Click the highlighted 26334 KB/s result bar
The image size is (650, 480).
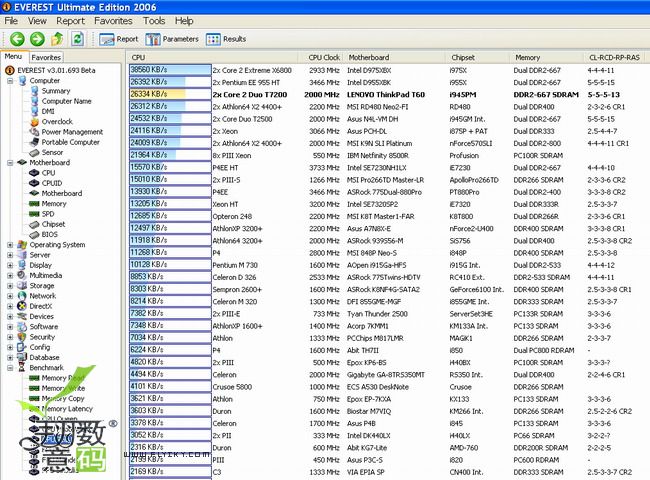[x=170, y=94]
